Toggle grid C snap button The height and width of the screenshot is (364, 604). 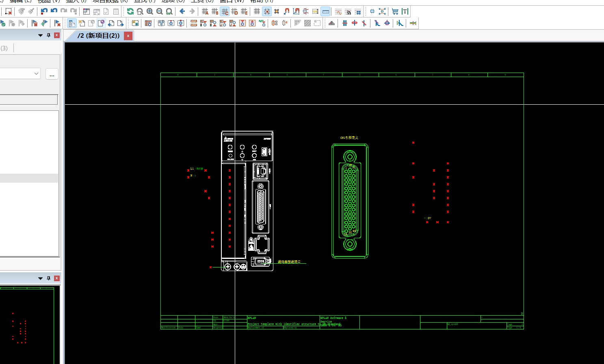tap(225, 12)
